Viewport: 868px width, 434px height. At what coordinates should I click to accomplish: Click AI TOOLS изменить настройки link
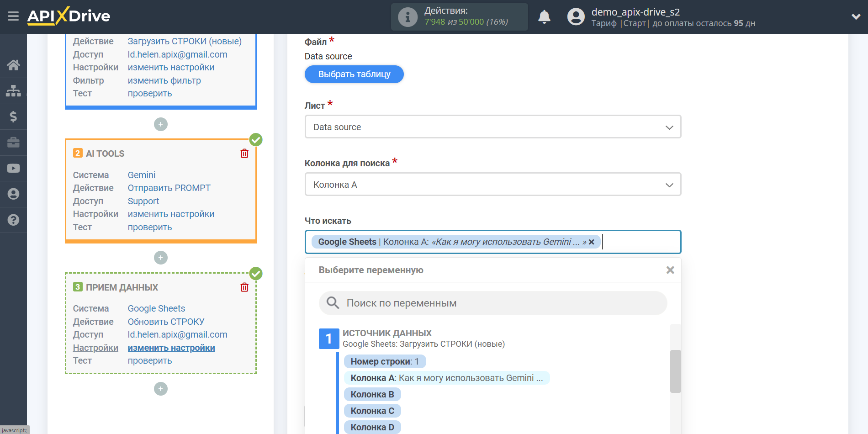click(171, 214)
